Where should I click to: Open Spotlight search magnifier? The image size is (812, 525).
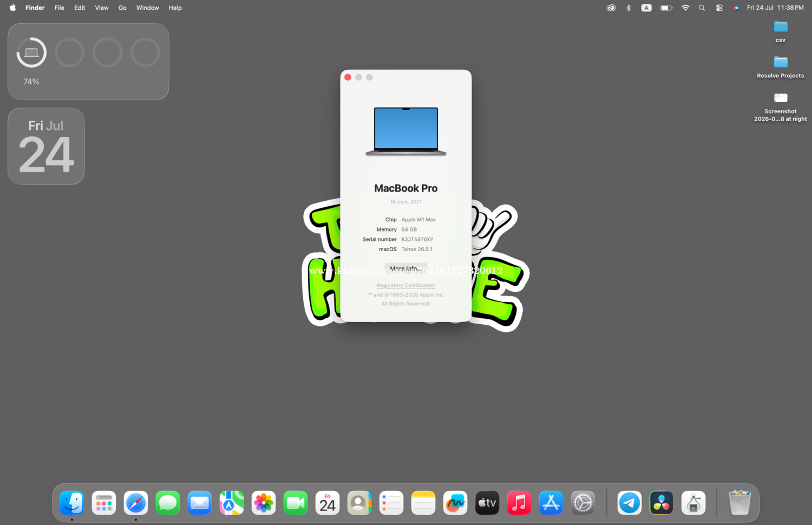click(702, 8)
